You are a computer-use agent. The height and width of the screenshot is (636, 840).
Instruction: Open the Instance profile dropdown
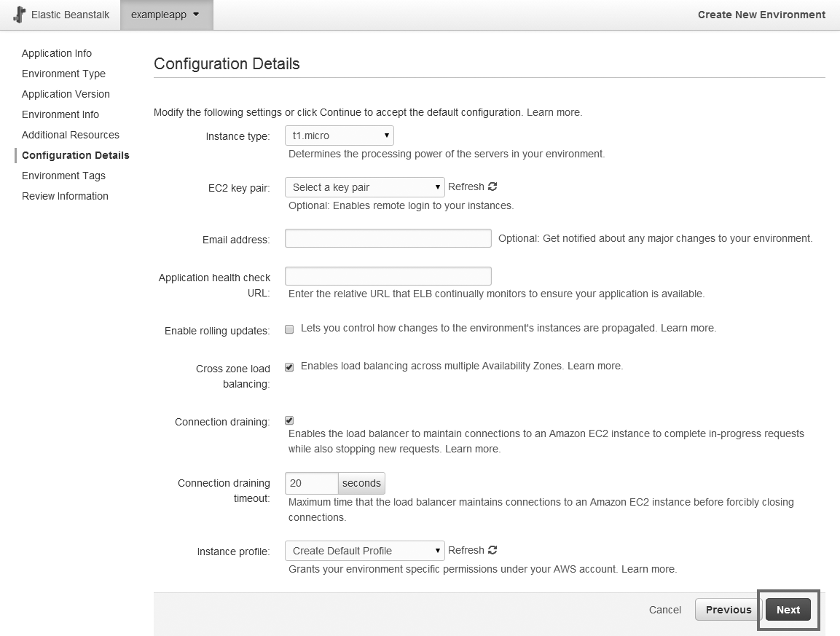click(x=364, y=551)
